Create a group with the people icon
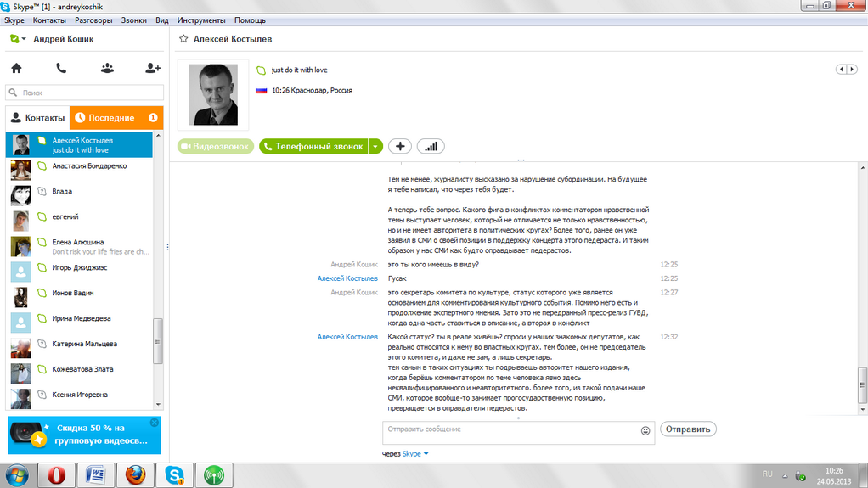 pyautogui.click(x=107, y=68)
